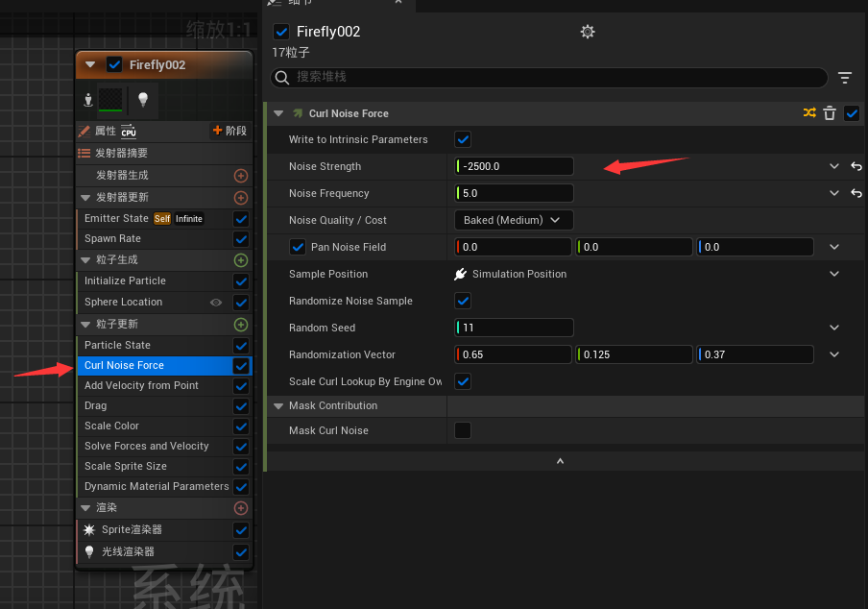Toggle Sphere Location debug eye icon
This screenshot has height=609, width=868.
tap(216, 303)
